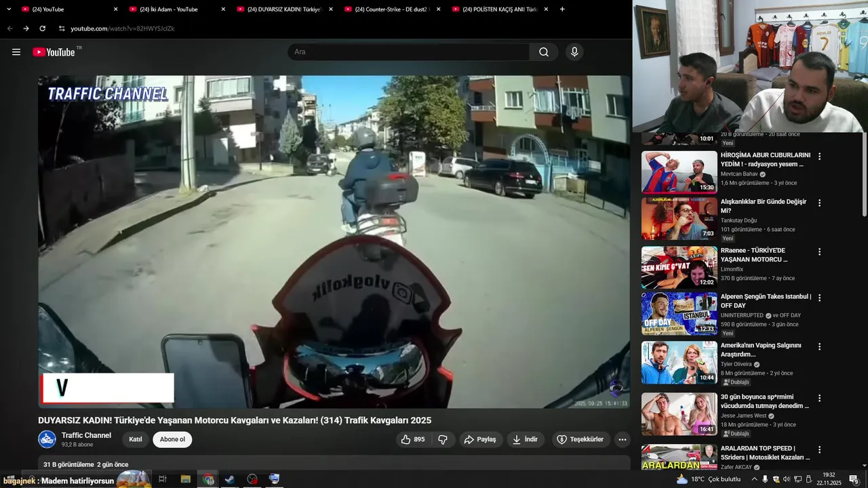Switch to 'Counter-Strike - DE dust2' tab
Screen dimensions: 868x488
pos(393,9)
